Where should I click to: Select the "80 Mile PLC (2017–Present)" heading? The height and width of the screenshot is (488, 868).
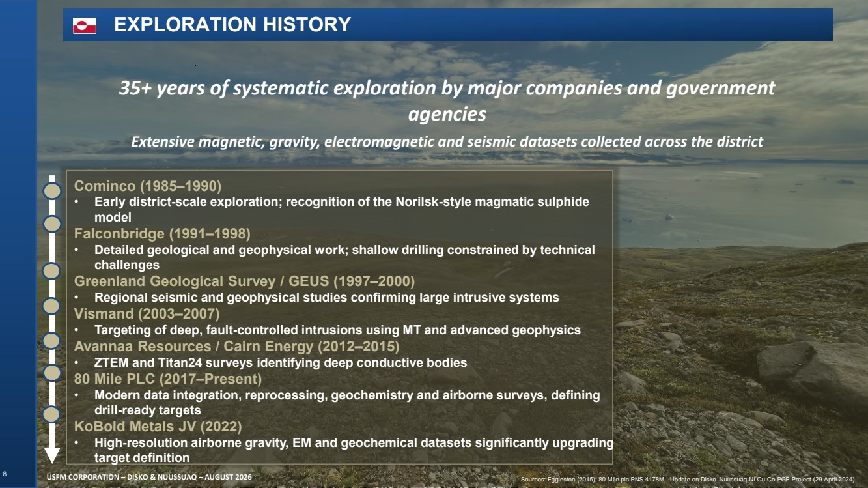168,379
